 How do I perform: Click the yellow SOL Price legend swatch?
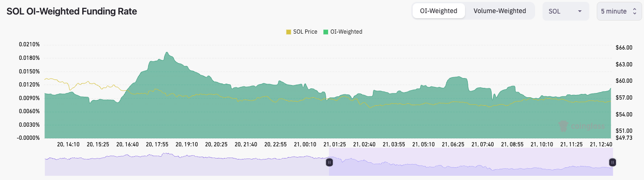coord(288,32)
